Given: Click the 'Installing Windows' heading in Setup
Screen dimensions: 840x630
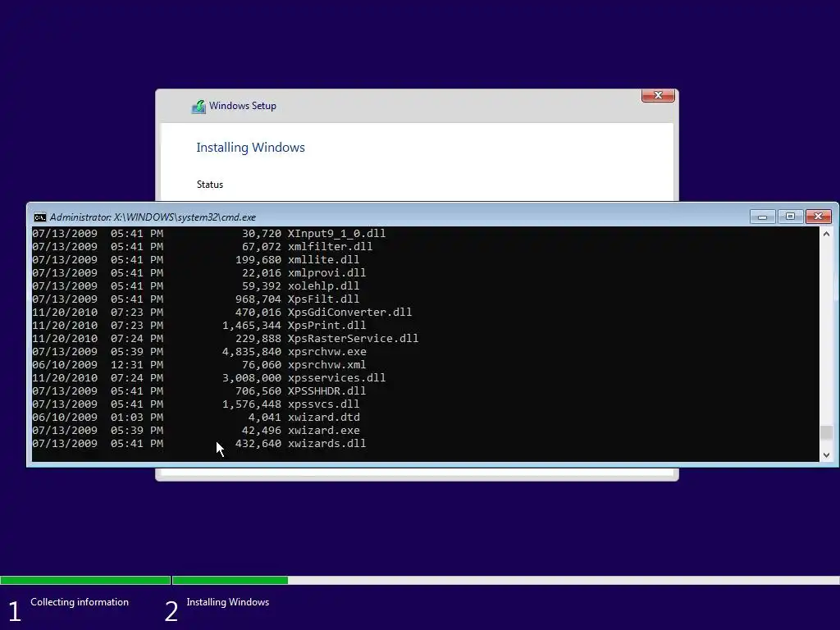Looking at the screenshot, I should coord(250,148).
